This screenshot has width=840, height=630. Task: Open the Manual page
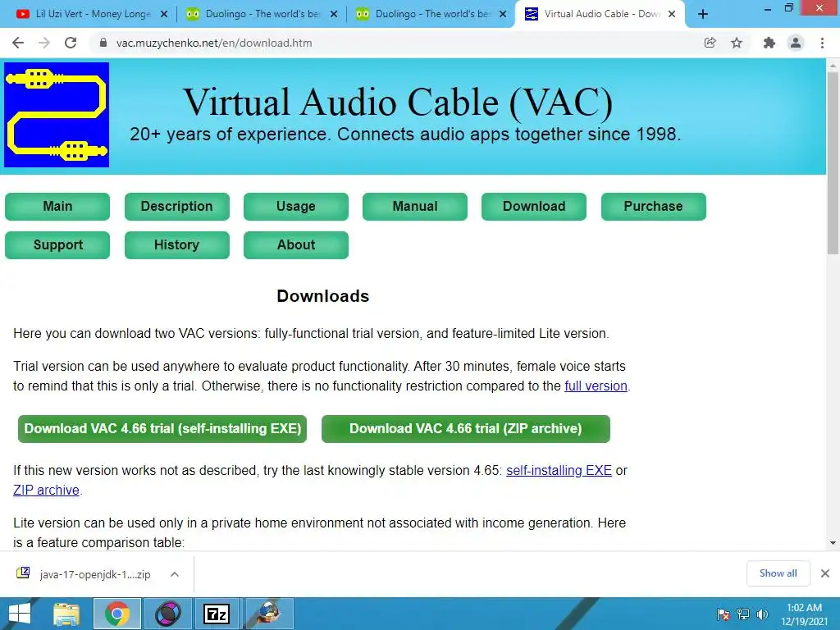click(414, 206)
